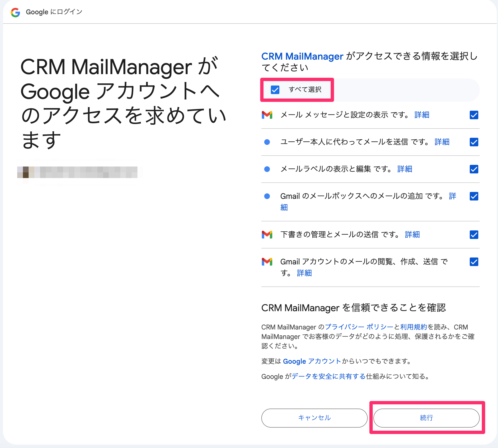This screenshot has width=498, height=448.
Task: Open 詳細 link for Gmail のメールボックスへのメールの追加
Action: 452,196
